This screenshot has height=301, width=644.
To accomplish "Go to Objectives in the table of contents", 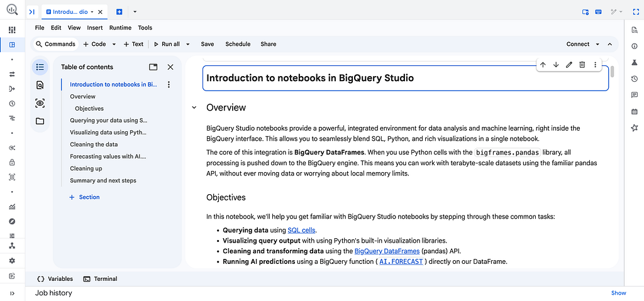I will (89, 109).
